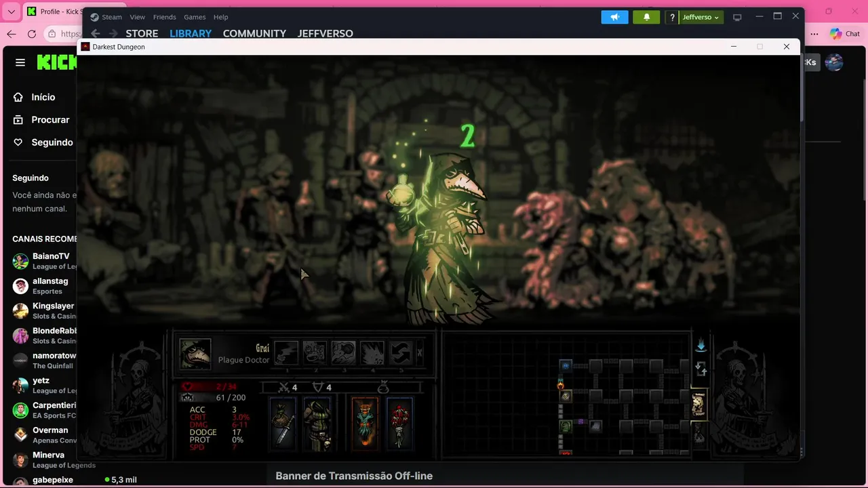Viewport: 868px width, 488px height.
Task: Click the green room icon on dungeon map
Action: pyautogui.click(x=566, y=426)
